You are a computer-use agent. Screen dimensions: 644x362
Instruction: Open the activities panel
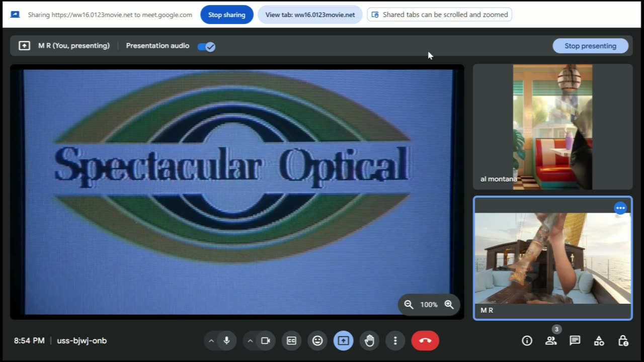pos(599,341)
